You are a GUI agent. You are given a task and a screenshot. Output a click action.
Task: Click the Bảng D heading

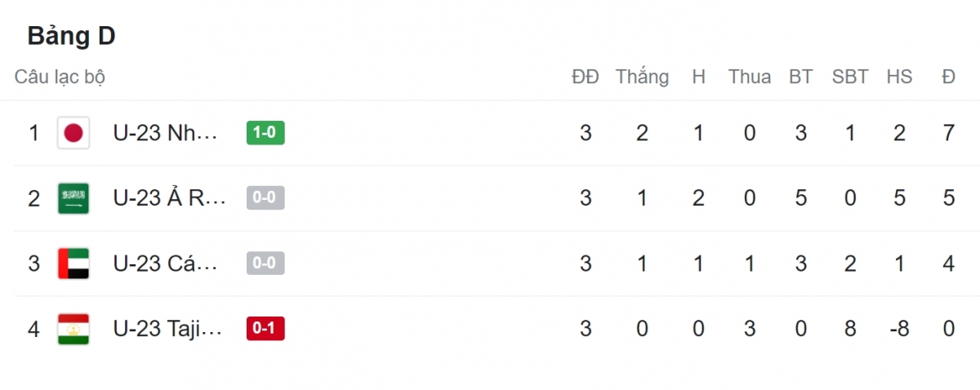tap(71, 36)
